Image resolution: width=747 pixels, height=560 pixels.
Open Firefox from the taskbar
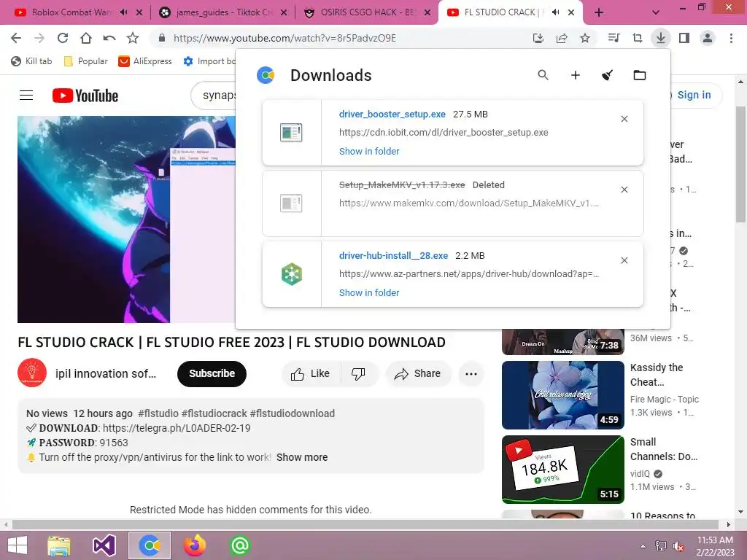[x=195, y=545]
